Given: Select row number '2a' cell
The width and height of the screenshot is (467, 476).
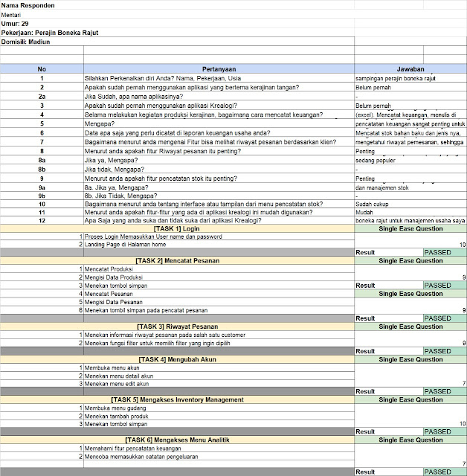Looking at the screenshot, I should click(x=42, y=97).
